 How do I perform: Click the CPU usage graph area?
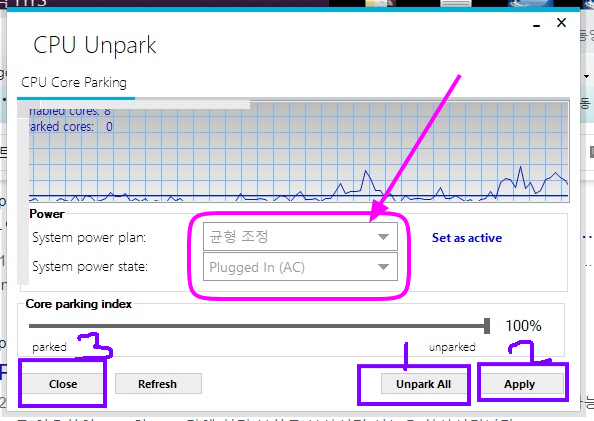(299, 152)
